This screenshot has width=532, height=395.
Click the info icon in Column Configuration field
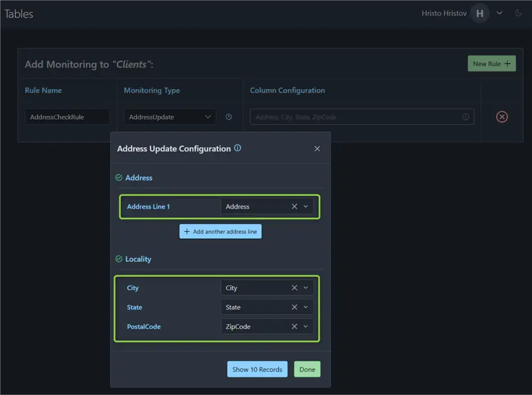point(466,116)
